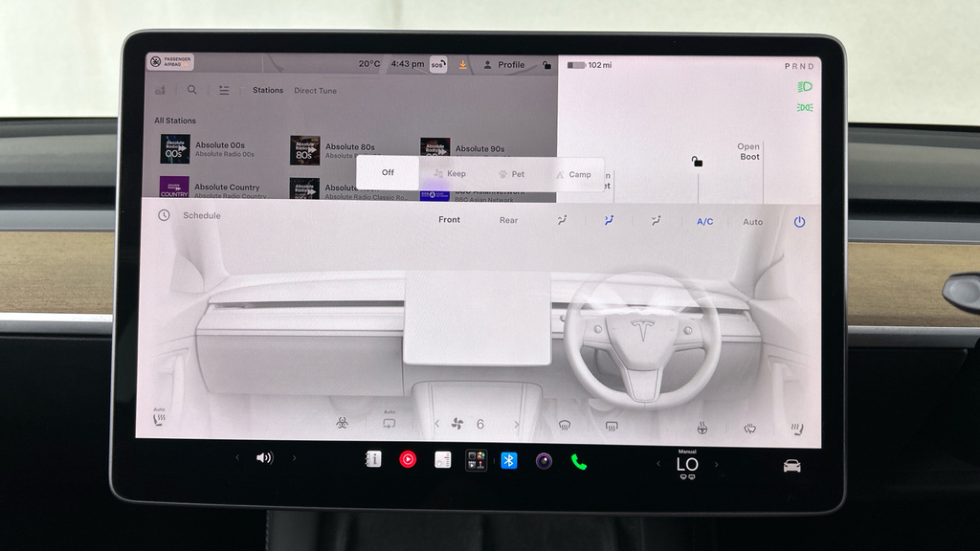Select Camp mode
The image size is (980, 551).
pos(574,175)
